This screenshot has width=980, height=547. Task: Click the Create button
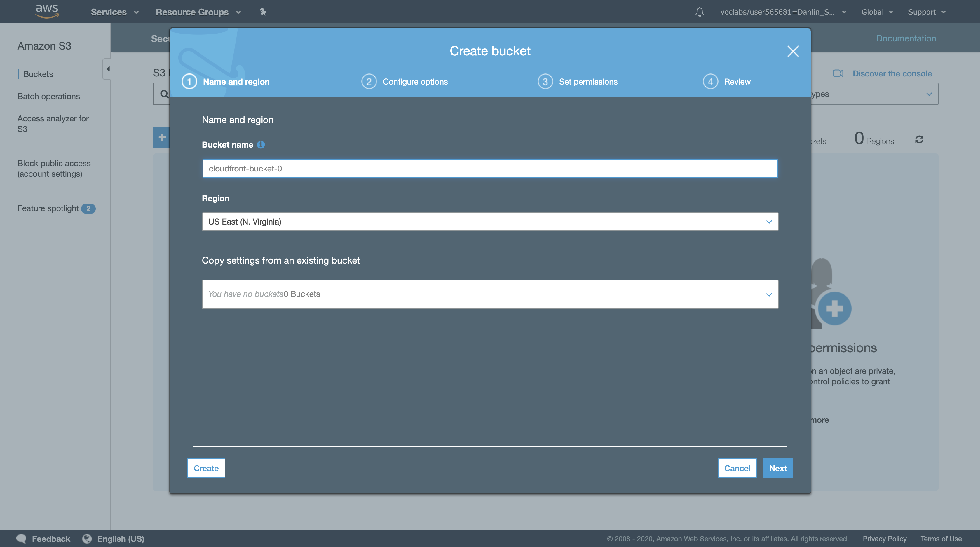[206, 468]
